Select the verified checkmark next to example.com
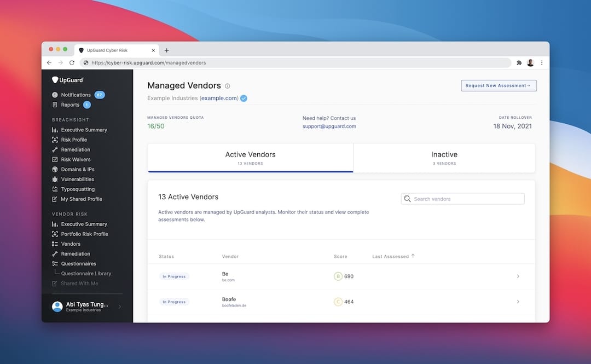Image resolution: width=591 pixels, height=364 pixels. tap(242, 98)
